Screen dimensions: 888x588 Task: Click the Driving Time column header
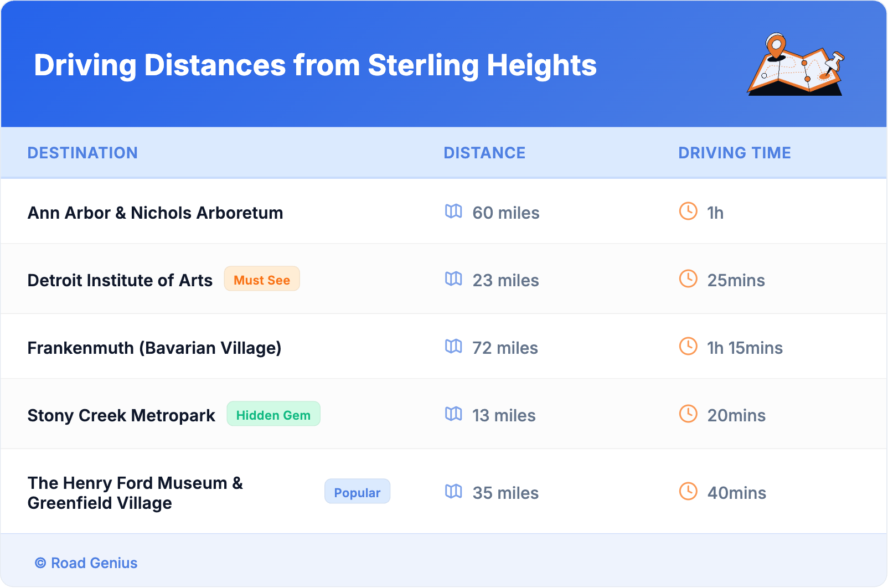[x=735, y=153]
